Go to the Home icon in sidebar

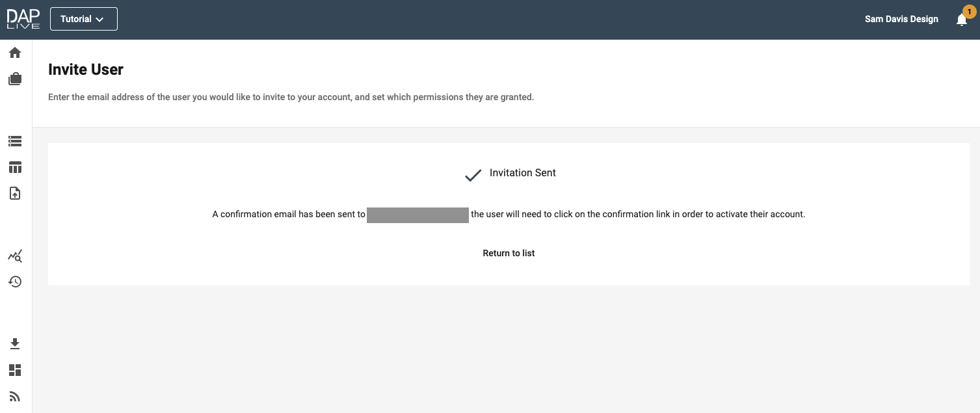pos(15,53)
